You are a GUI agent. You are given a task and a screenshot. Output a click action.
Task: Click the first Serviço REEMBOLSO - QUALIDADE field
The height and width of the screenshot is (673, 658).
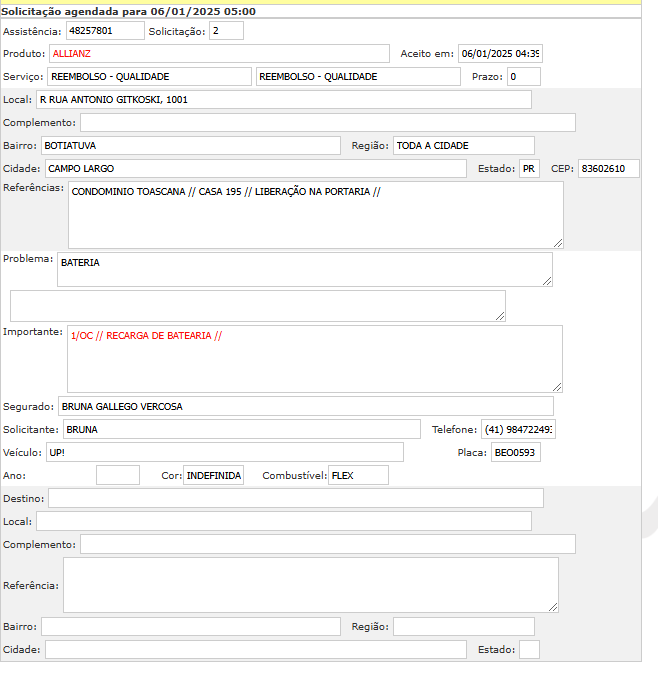coord(149,77)
